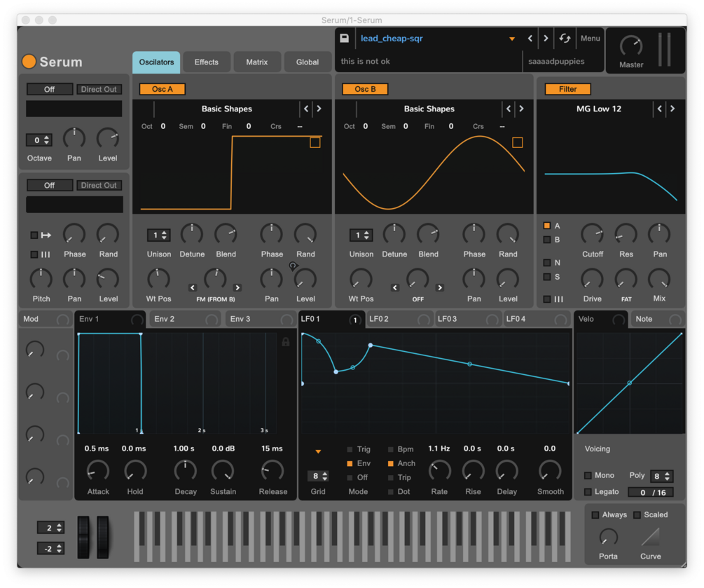The height and width of the screenshot is (588, 704).
Task: Enable the Mono voicing checkbox
Action: [588, 475]
